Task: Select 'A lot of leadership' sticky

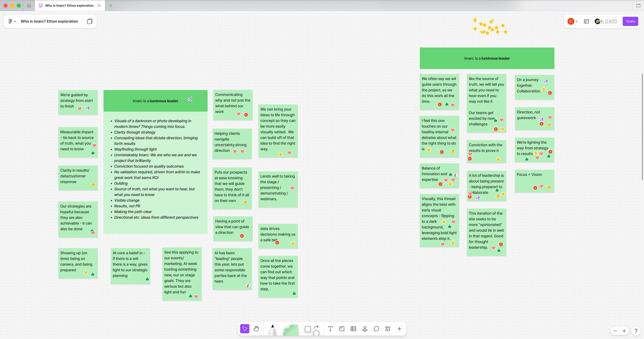Action: point(487,185)
